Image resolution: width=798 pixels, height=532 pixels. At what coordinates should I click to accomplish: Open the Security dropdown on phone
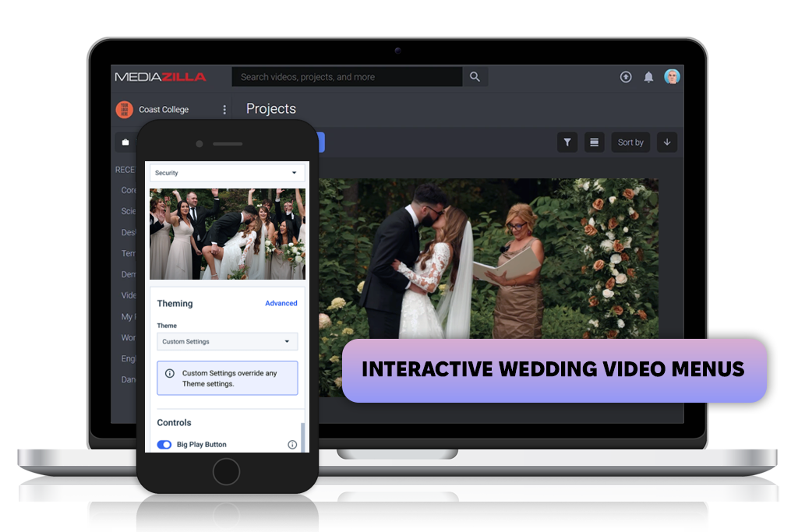(227, 173)
